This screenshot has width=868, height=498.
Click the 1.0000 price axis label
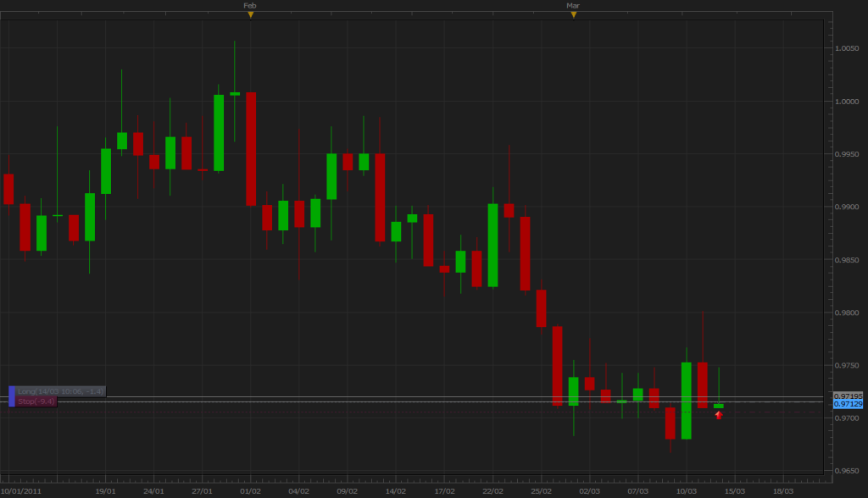(847, 102)
